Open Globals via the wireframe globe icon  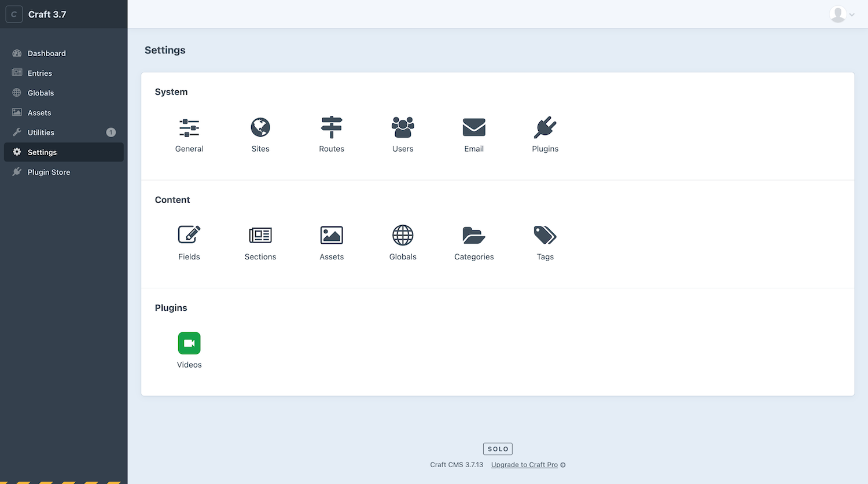coord(403,235)
